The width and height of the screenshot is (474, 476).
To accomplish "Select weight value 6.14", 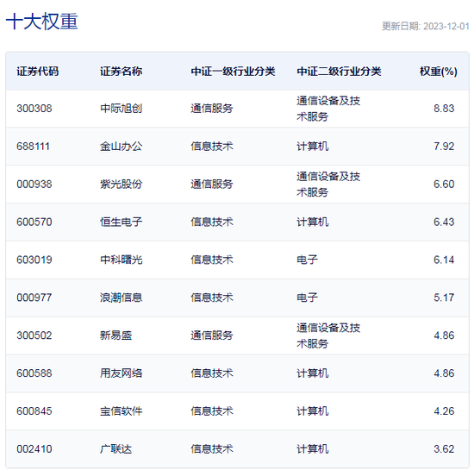I will pyautogui.click(x=444, y=260).
